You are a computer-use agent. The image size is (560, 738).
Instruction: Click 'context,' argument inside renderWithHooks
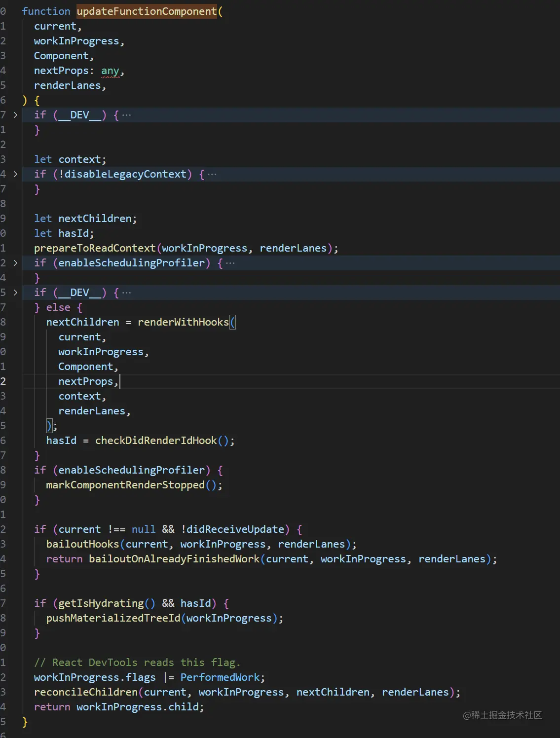click(82, 396)
